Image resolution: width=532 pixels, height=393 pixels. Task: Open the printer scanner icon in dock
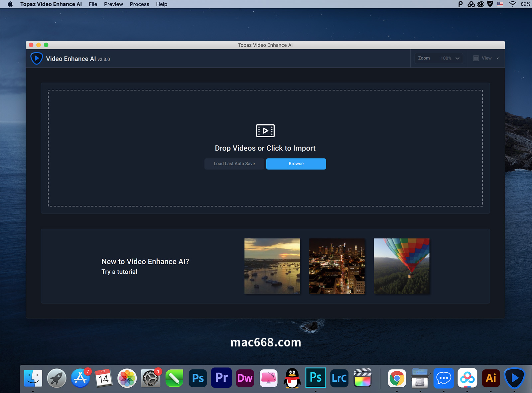click(420, 378)
